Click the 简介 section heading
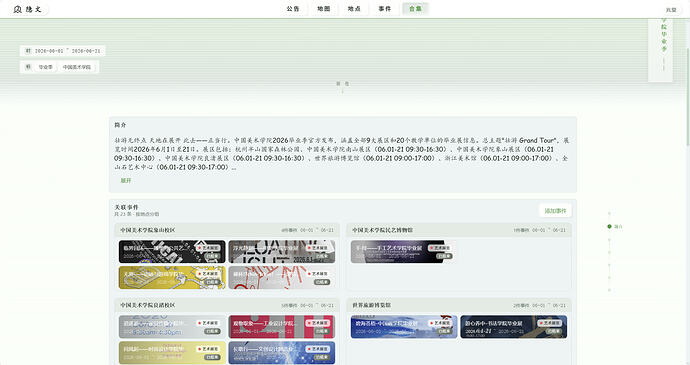690x365 pixels. [120, 125]
